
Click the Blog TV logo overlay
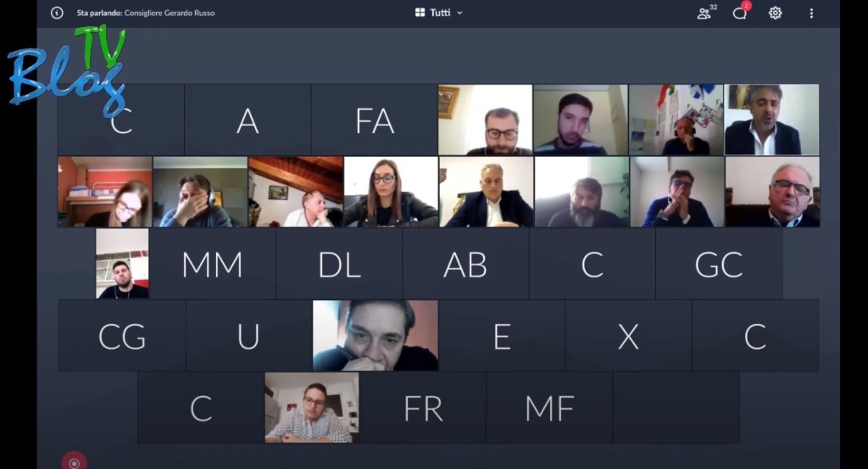point(68,70)
